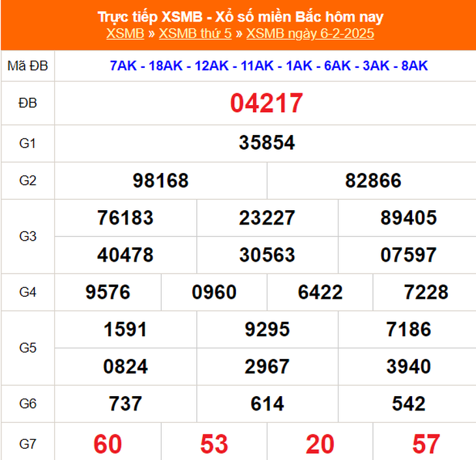Viewport: 476px width, 460px height.
Task: Click the G3 row label
Action: coord(27,236)
